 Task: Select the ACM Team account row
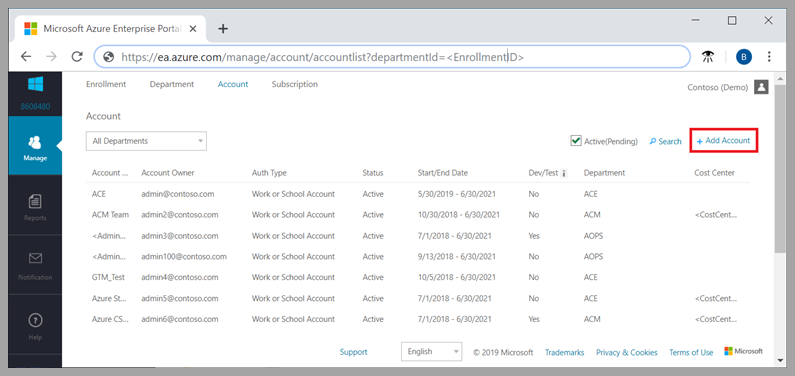[x=418, y=215]
